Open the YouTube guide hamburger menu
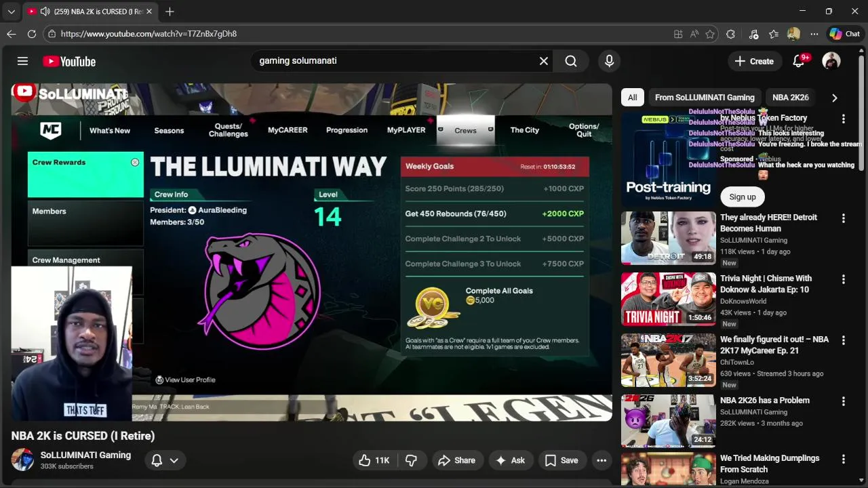Image resolution: width=868 pixels, height=488 pixels. [22, 61]
